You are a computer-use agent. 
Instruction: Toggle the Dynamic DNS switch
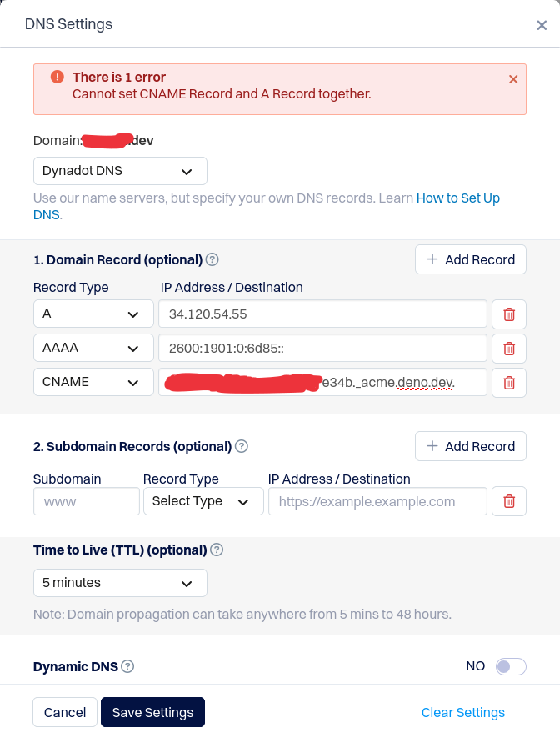[511, 666]
